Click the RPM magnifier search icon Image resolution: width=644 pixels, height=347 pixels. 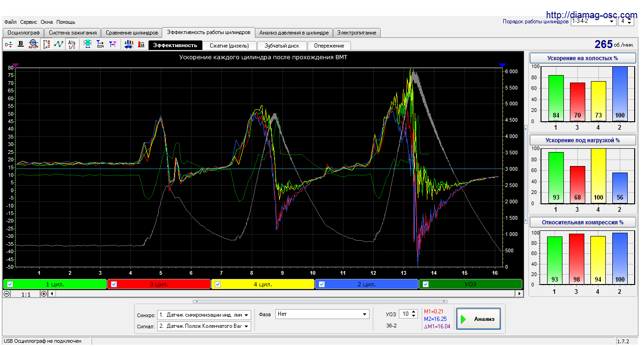click(33, 44)
